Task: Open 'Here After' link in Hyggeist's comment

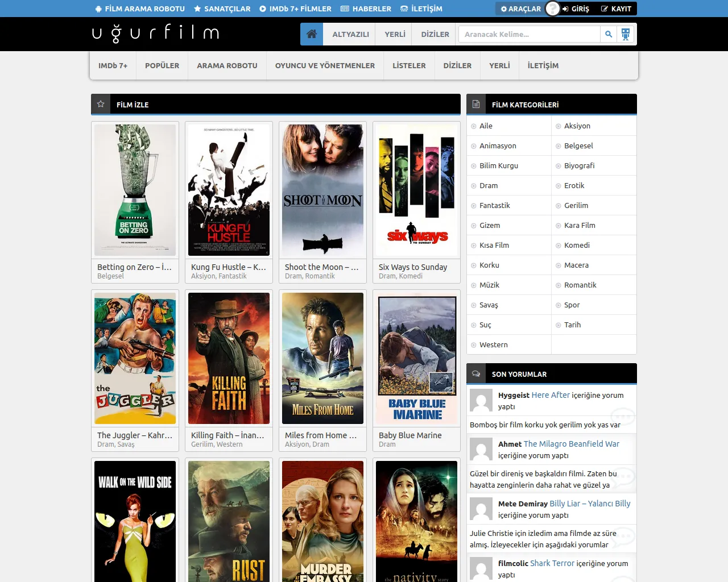Action: pyautogui.click(x=551, y=395)
